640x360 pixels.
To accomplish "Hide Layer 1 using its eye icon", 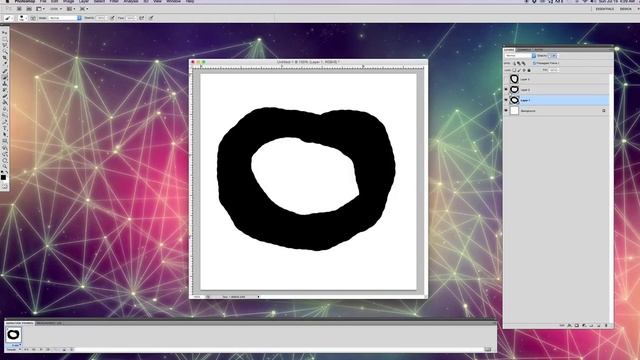I will pos(506,100).
